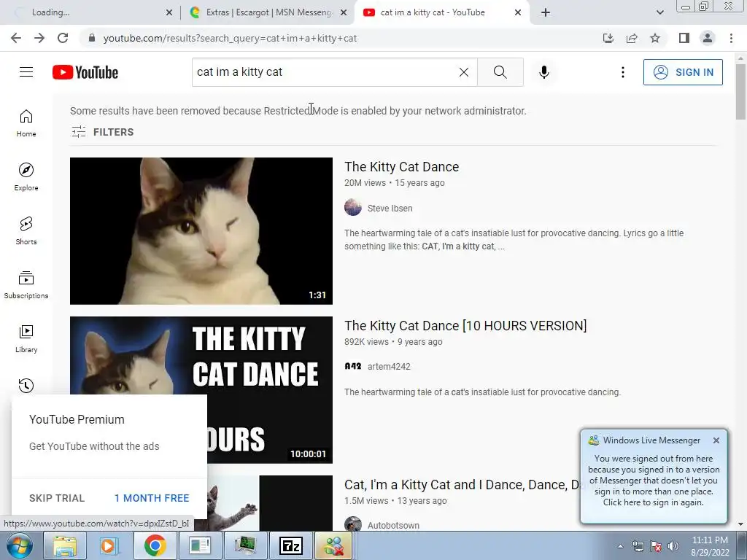Open Chrome three-dot menu
This screenshot has width=747, height=560.
click(x=731, y=38)
